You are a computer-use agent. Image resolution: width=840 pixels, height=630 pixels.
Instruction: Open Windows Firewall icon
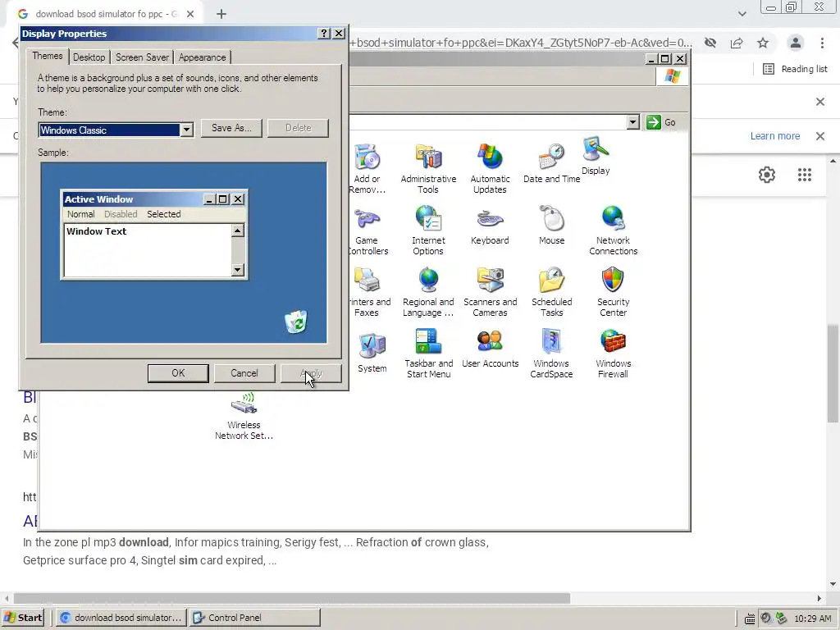[613, 354]
